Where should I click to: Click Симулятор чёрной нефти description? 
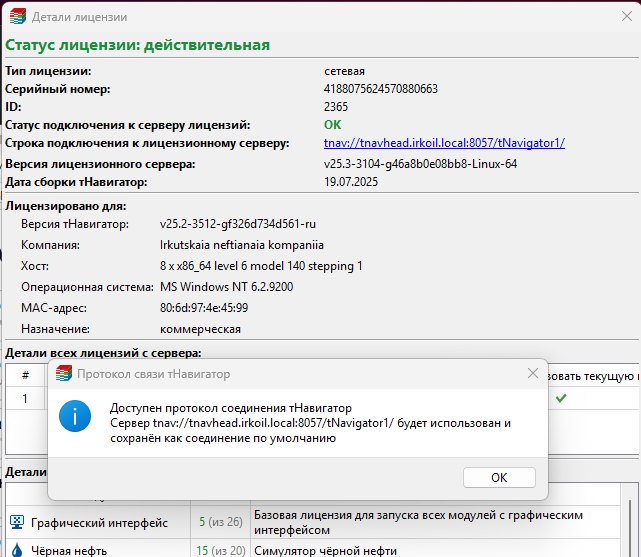coord(325,551)
